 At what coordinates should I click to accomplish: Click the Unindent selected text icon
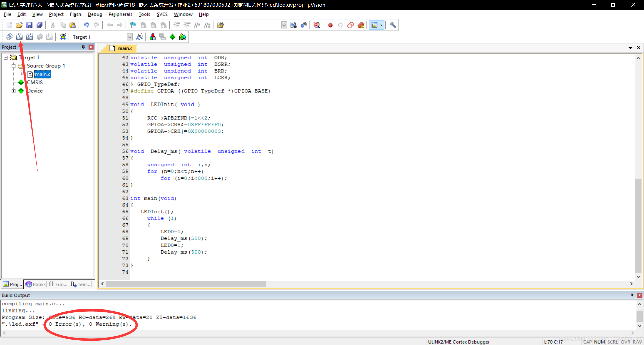187,25
